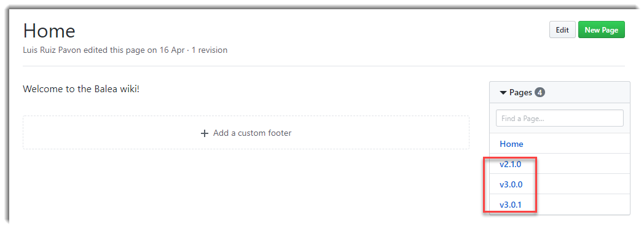Collapse the Pages list triangle
This screenshot has width=644, height=228.
[x=503, y=93]
